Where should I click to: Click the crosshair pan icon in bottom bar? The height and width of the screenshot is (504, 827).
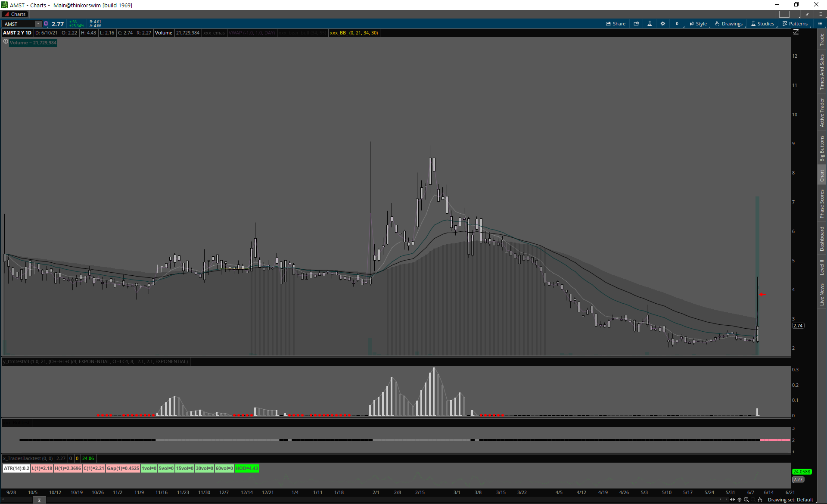[x=740, y=500]
